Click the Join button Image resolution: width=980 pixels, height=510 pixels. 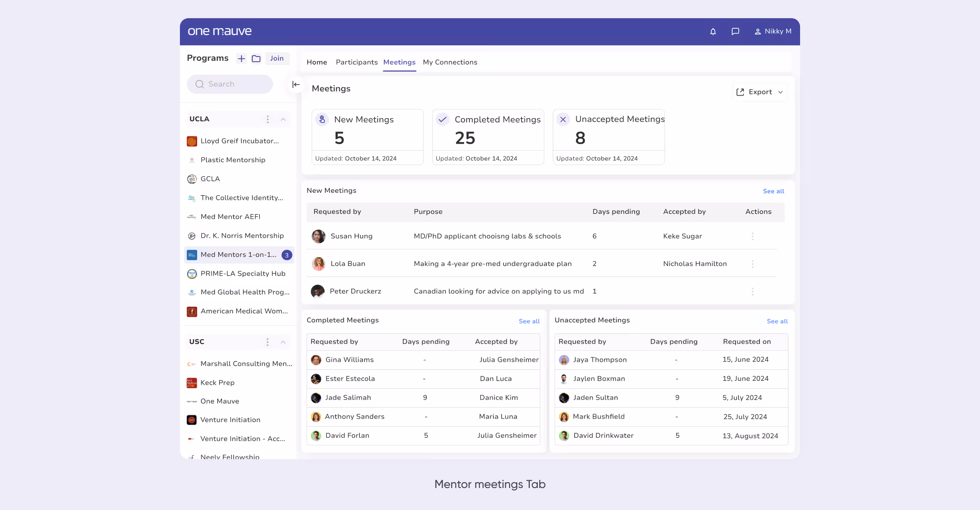[277, 58]
